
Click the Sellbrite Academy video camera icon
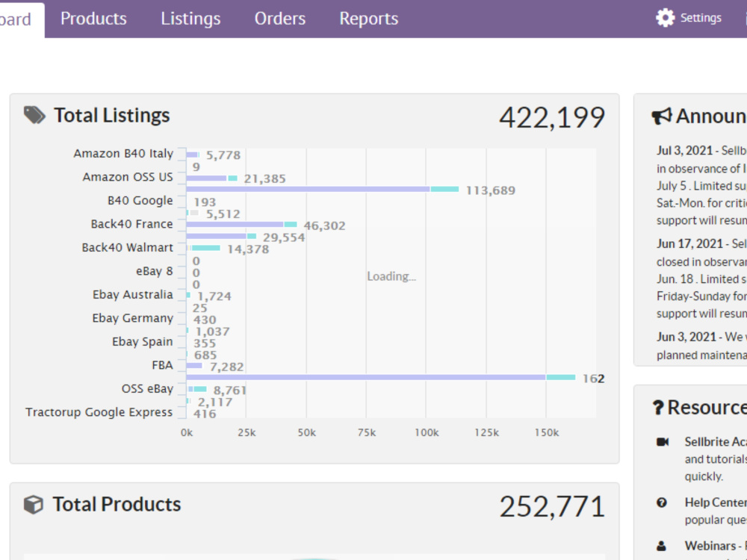(662, 442)
